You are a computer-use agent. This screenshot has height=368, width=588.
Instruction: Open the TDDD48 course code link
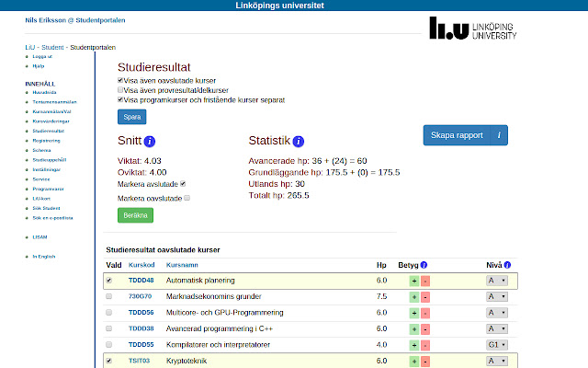[x=141, y=280]
